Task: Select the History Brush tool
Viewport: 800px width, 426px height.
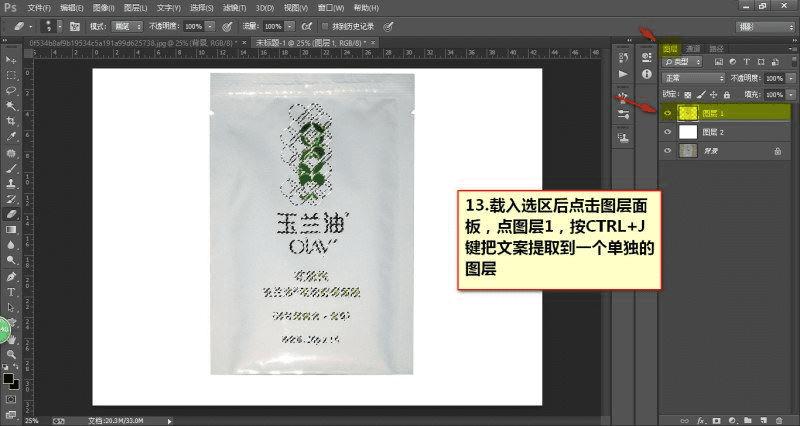Action: pos(10,199)
